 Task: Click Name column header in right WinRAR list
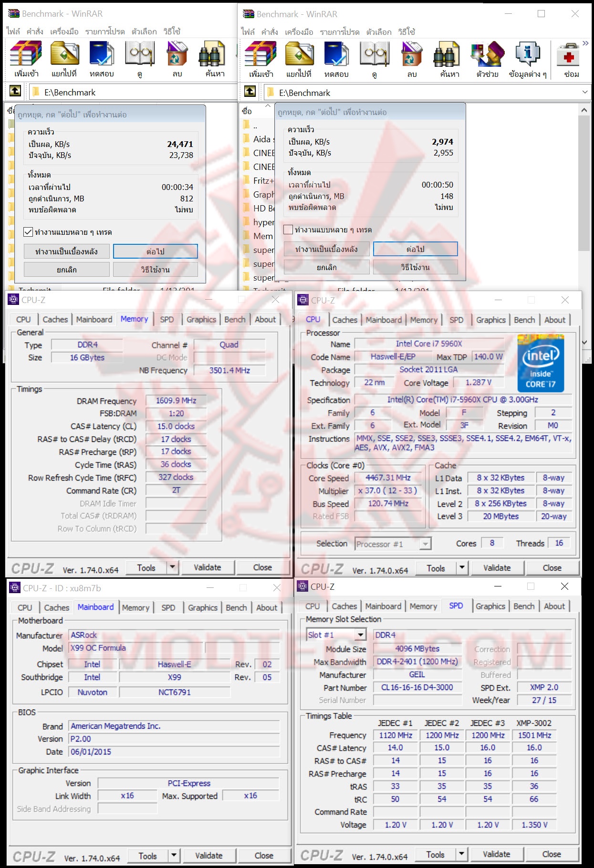[x=256, y=111]
